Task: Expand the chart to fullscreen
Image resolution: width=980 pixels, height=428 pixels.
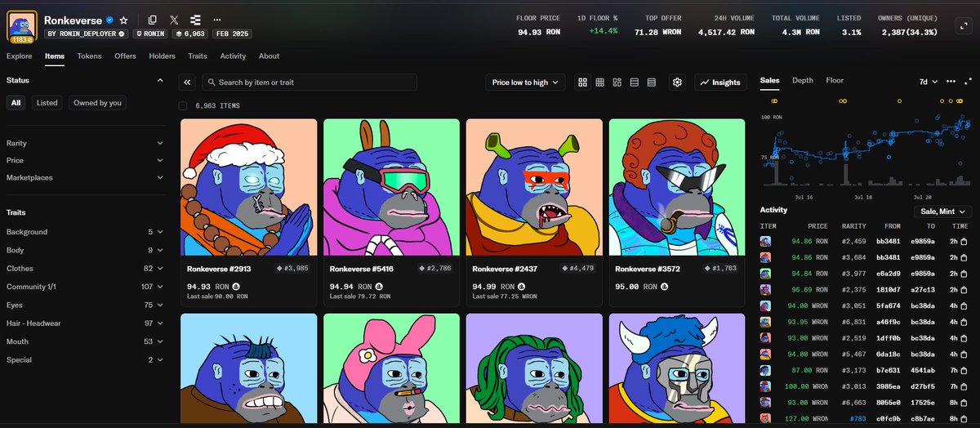Action: click(966, 81)
